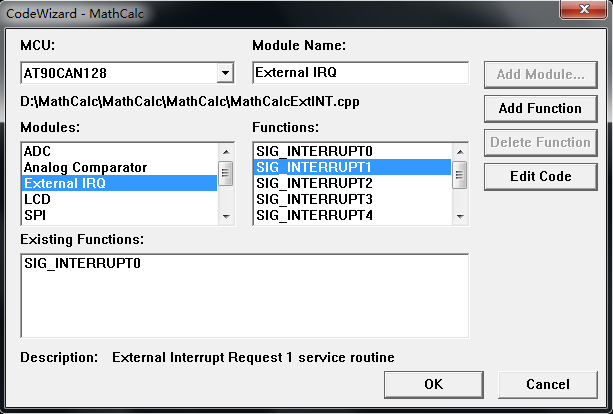Select SIG_INTERRUPT4 function
Viewport: 613px width, 414px height.
pos(315,214)
